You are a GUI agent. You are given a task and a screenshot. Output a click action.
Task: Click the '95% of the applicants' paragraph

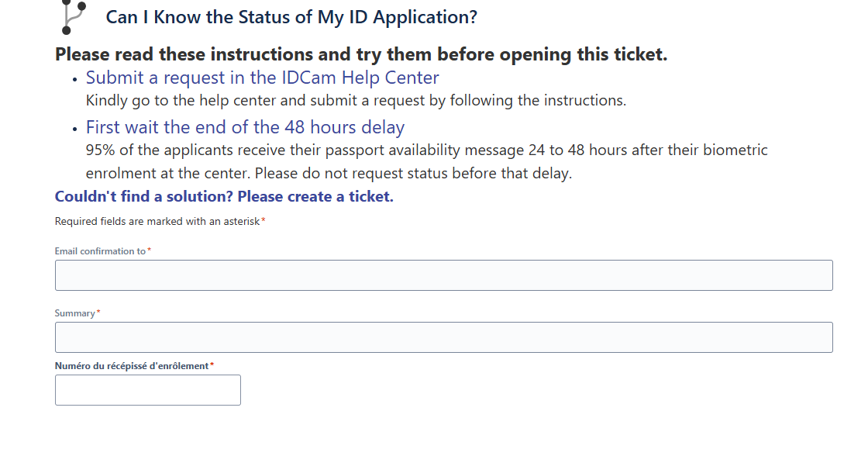click(427, 161)
